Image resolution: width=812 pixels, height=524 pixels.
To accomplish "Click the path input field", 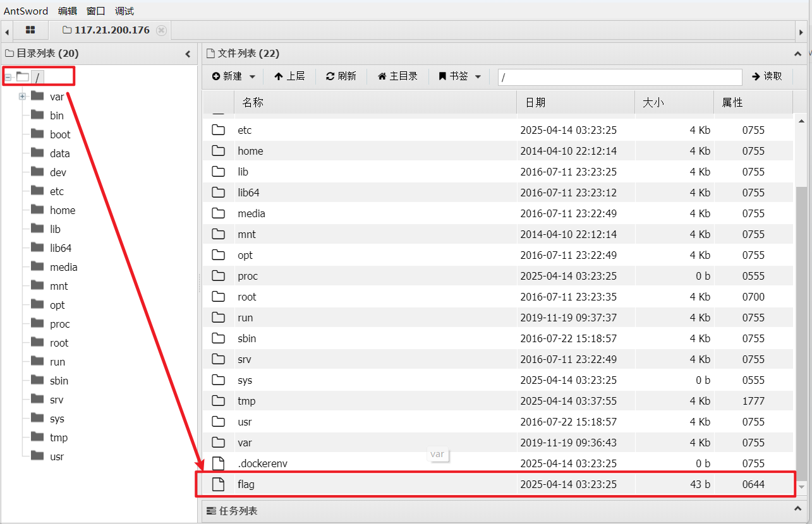I will point(620,77).
